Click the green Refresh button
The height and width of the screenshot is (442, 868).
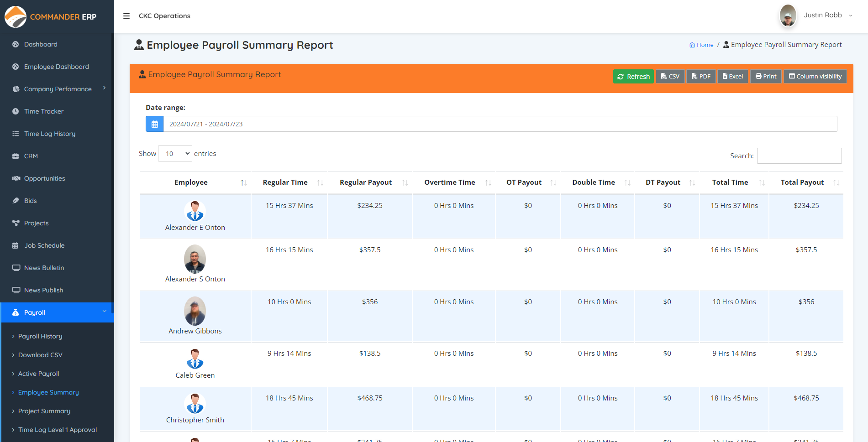pos(633,76)
